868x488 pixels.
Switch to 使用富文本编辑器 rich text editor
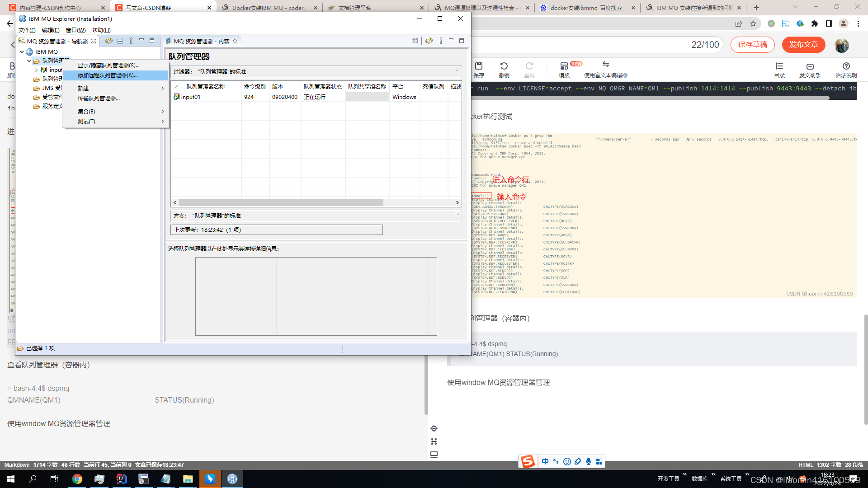pyautogui.click(x=605, y=69)
